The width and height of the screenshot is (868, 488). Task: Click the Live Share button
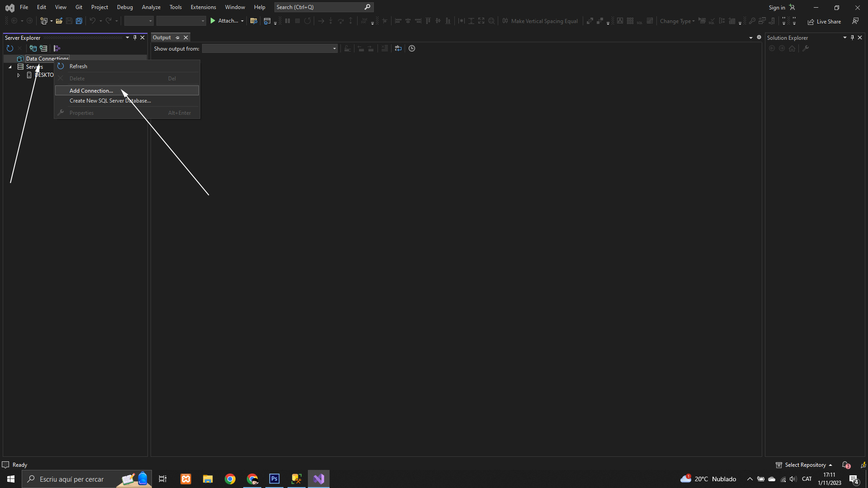(824, 21)
